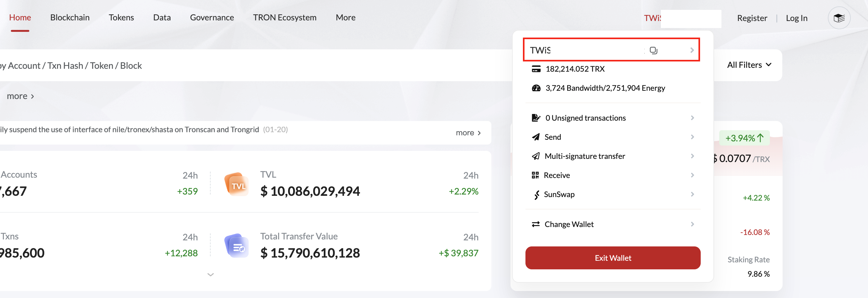Click the TWiS wallet address in header
This screenshot has width=868, height=298.
pyautogui.click(x=653, y=18)
